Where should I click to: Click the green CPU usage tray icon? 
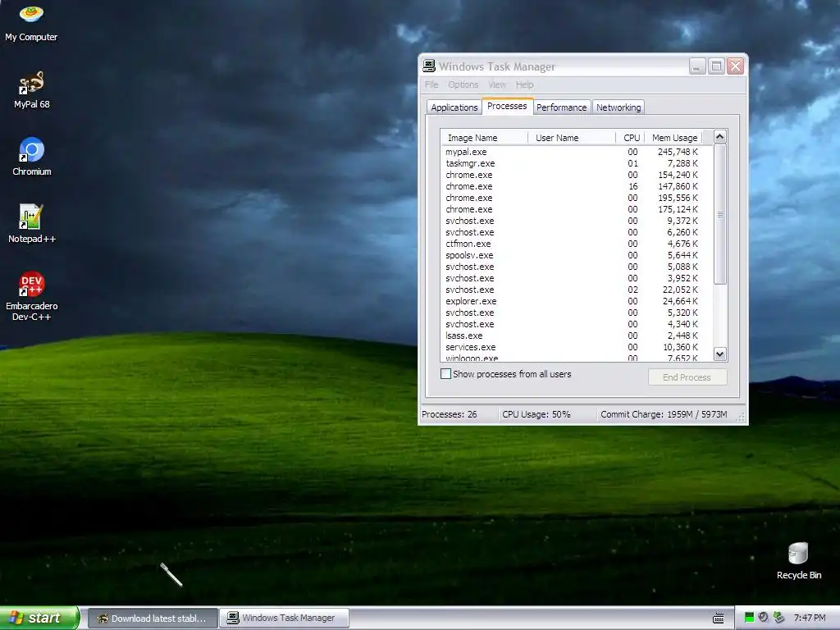click(750, 618)
